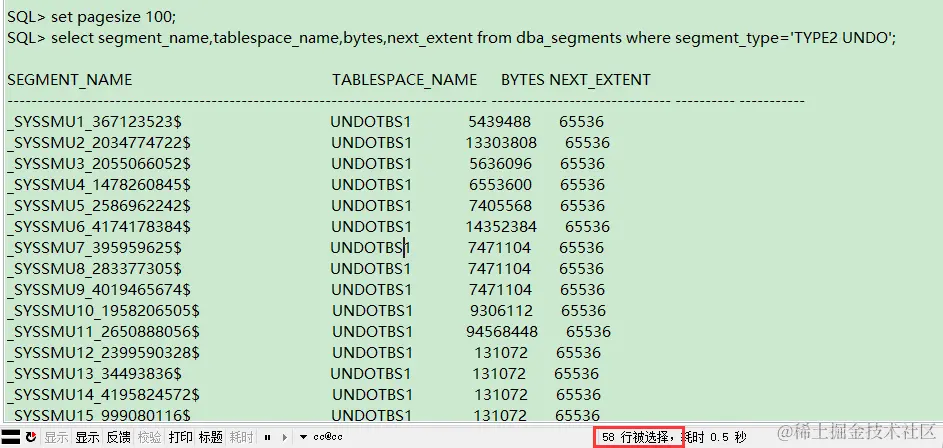This screenshot has width=943, height=448.
Task: Click segment name _SYSSMU5_2586962242$
Action: pyautogui.click(x=99, y=206)
